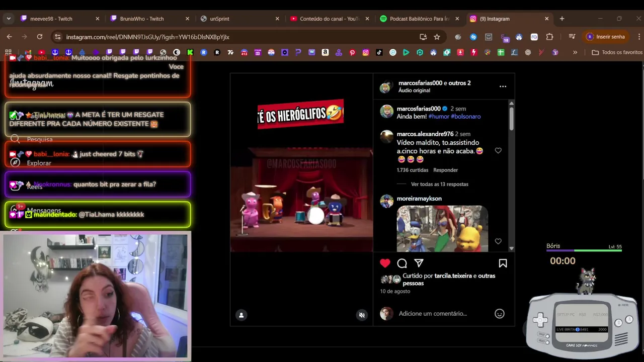644x362 pixels.
Task: Switch to the Podcast Babilônico Spotify tab
Action: coord(419,19)
